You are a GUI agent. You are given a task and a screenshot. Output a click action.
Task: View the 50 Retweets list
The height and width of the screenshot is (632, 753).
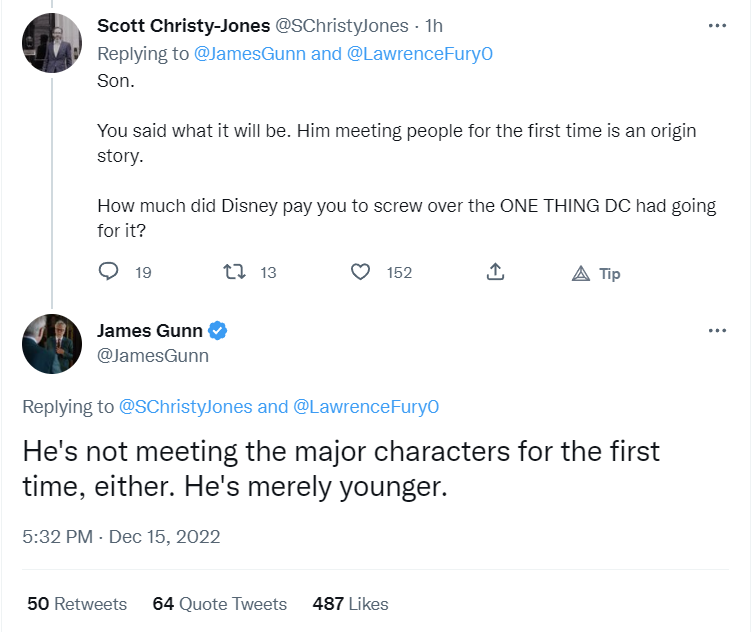77,604
